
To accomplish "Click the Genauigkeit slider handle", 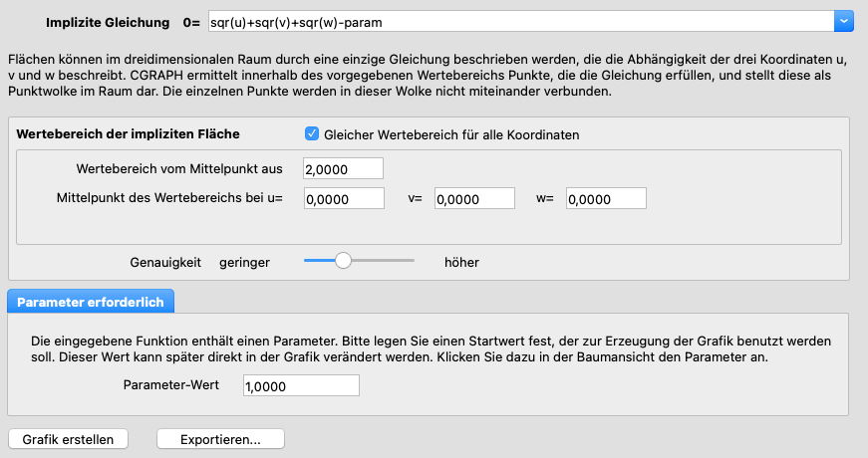I will 344,261.
